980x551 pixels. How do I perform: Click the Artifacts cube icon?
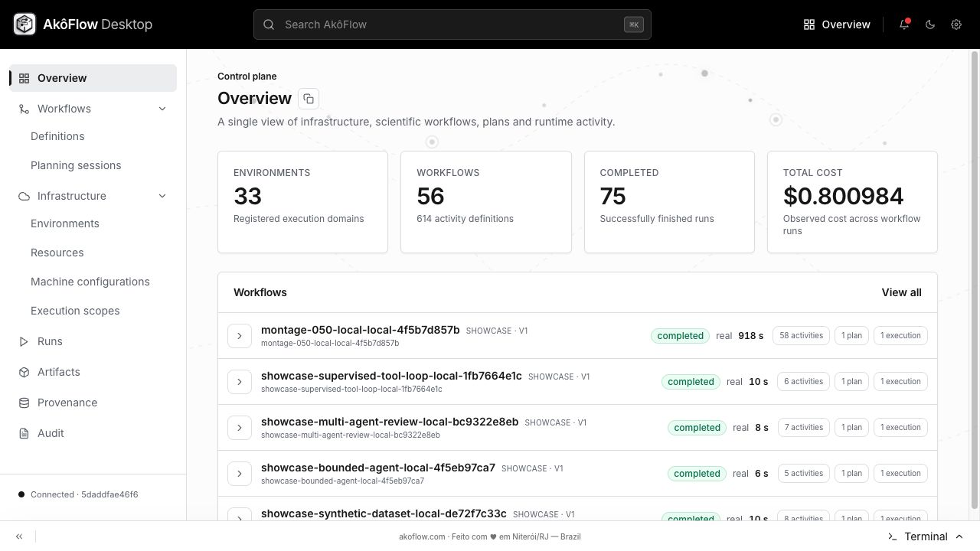click(24, 372)
